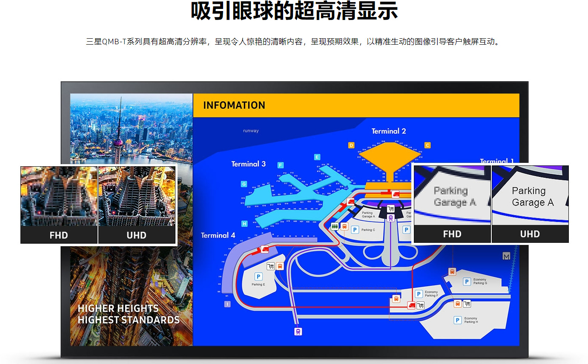Select the Terminal 3 label
This screenshot has width=588, height=364.
(249, 164)
